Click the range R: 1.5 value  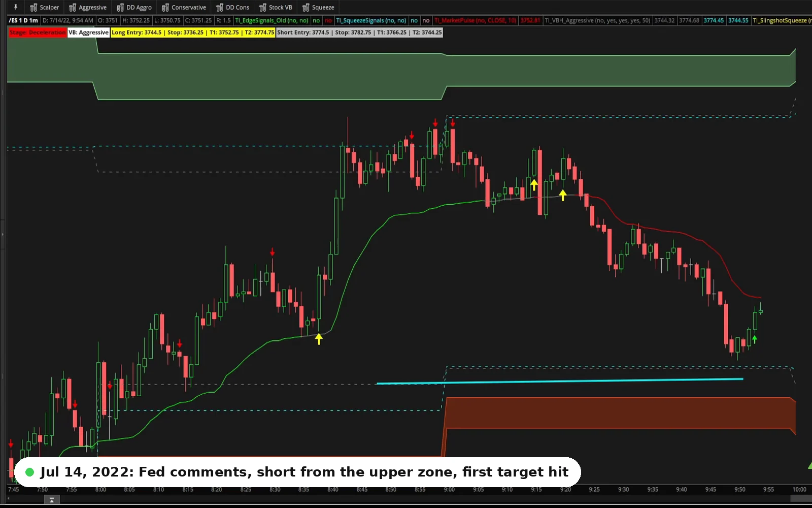pos(223,20)
